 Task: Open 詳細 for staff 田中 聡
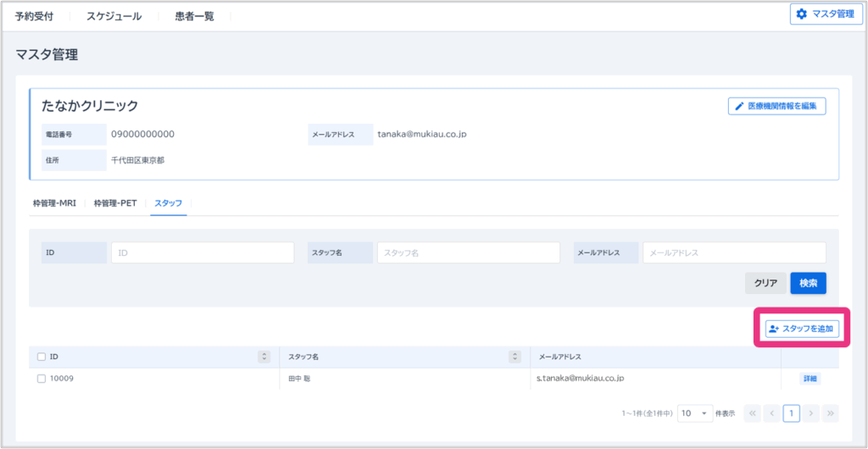click(x=810, y=379)
